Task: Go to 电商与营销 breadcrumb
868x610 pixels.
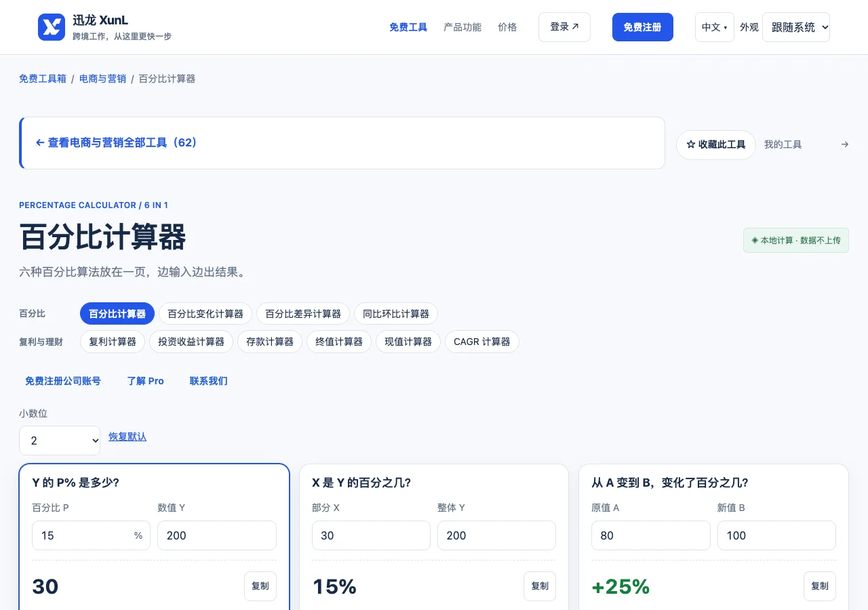Action: (x=103, y=79)
